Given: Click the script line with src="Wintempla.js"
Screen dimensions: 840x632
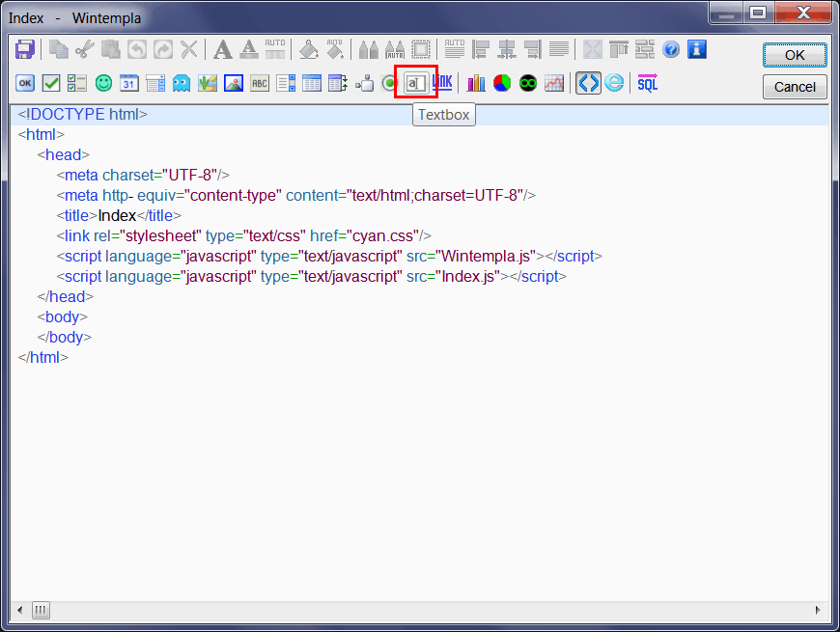Looking at the screenshot, I should click(329, 257).
